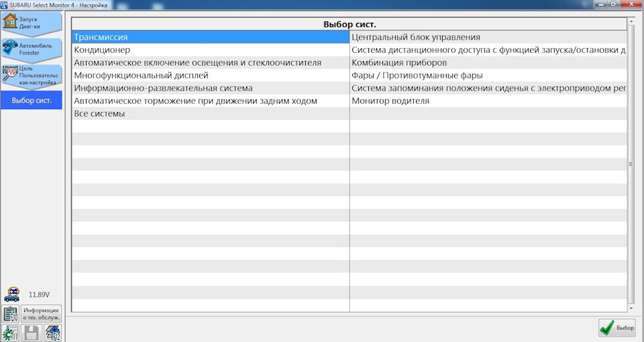Image resolution: width=644 pixels, height=342 pixels.
Task: Minimize the Select Monitor window
Action: point(601,4)
